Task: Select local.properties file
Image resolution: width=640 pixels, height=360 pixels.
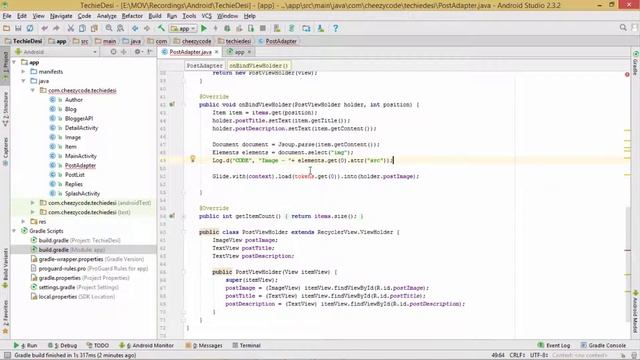Action: tap(58, 297)
